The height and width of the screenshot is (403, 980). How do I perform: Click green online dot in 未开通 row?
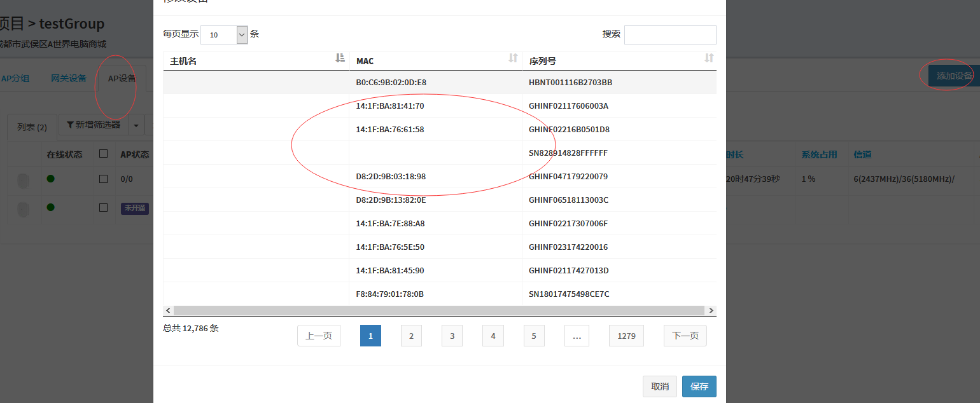pos(50,207)
